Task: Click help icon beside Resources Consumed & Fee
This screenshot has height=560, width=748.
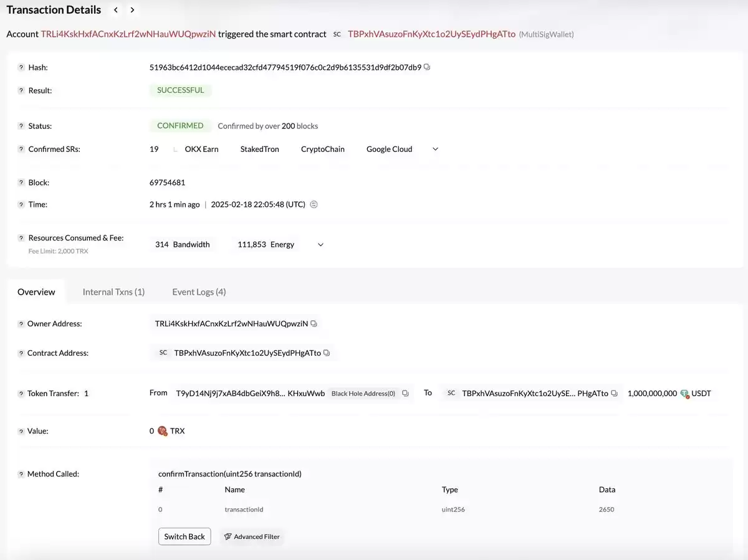Action: point(21,238)
